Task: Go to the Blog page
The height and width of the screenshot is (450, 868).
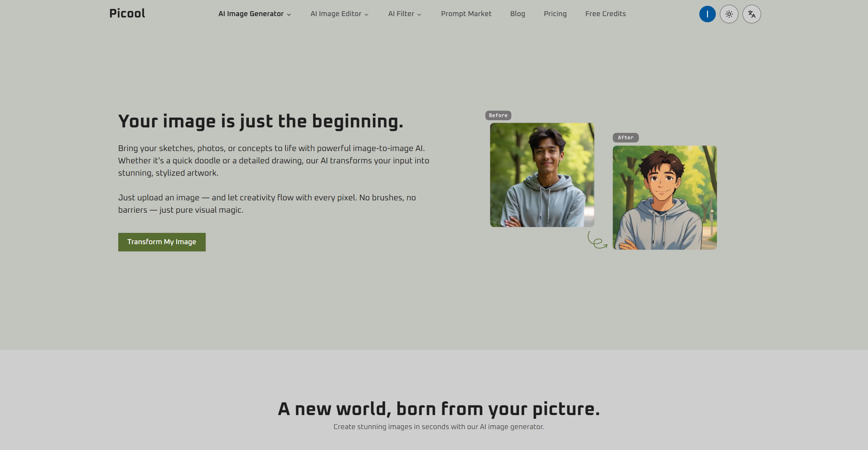Action: [x=517, y=14]
